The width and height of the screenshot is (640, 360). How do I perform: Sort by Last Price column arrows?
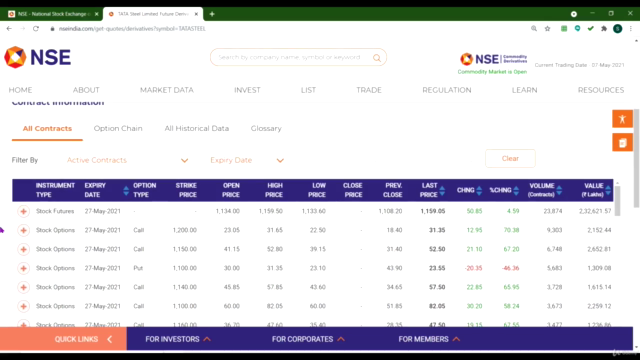(x=442, y=190)
